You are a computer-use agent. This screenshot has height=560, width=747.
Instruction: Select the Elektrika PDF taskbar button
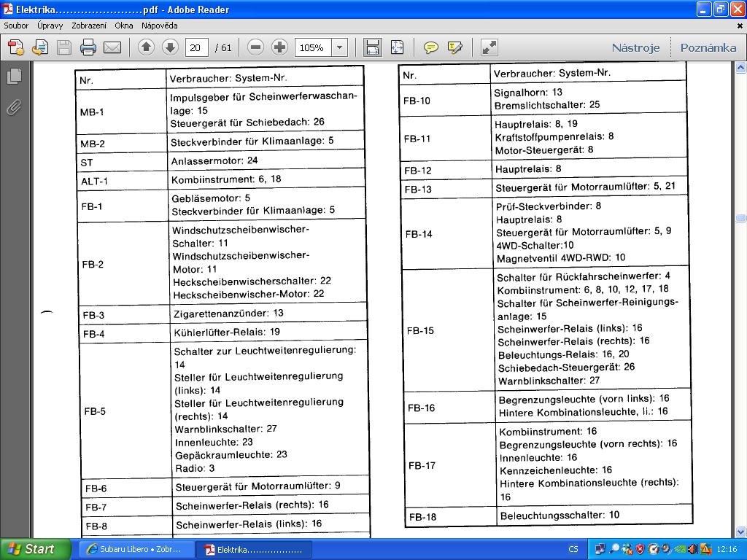[254, 550]
